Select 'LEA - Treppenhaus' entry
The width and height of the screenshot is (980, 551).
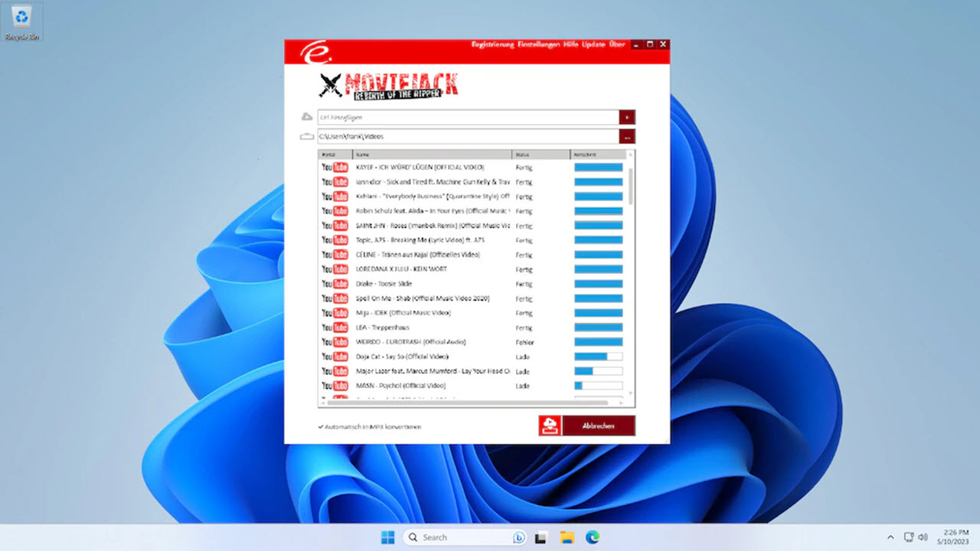pyautogui.click(x=383, y=328)
